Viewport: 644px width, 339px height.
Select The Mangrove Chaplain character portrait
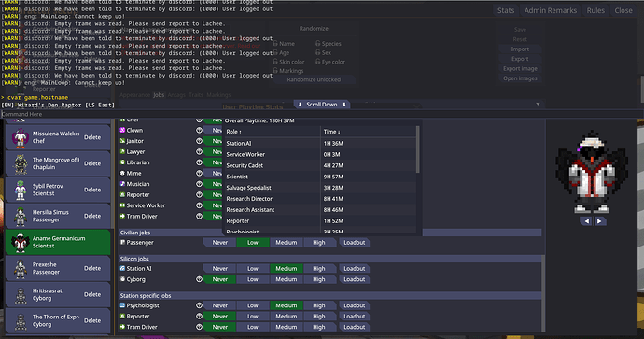point(21,164)
